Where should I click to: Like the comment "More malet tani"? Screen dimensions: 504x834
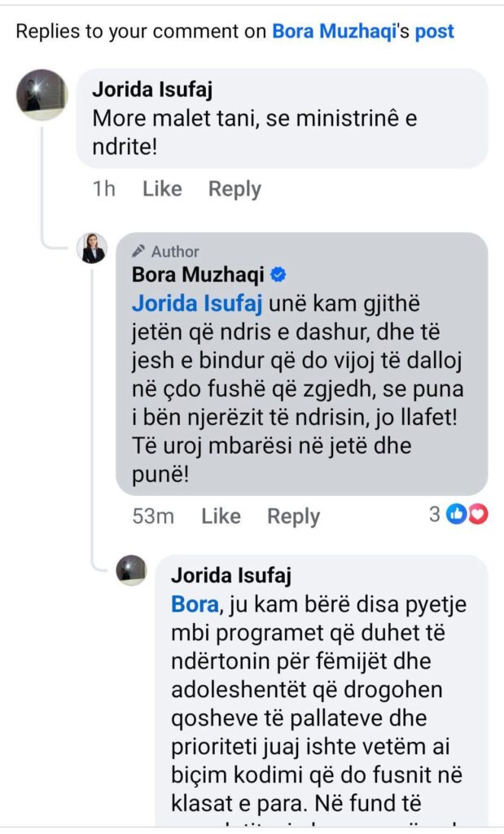tap(162, 189)
